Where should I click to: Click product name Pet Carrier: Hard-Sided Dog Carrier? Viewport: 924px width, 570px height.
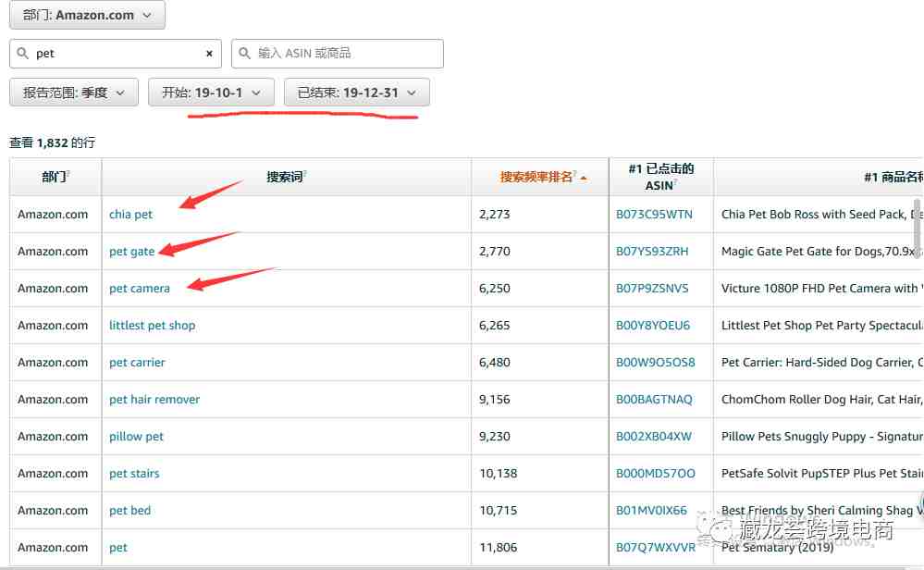click(822, 363)
